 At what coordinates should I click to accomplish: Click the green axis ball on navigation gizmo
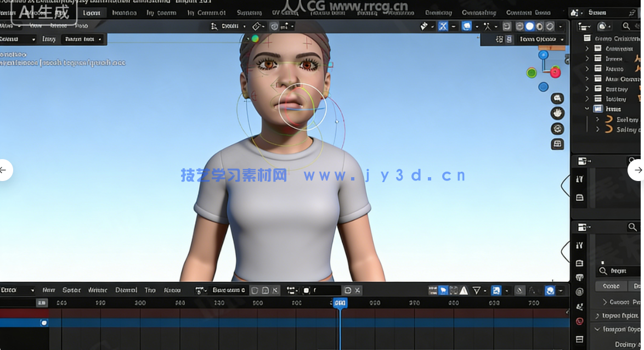532,72
